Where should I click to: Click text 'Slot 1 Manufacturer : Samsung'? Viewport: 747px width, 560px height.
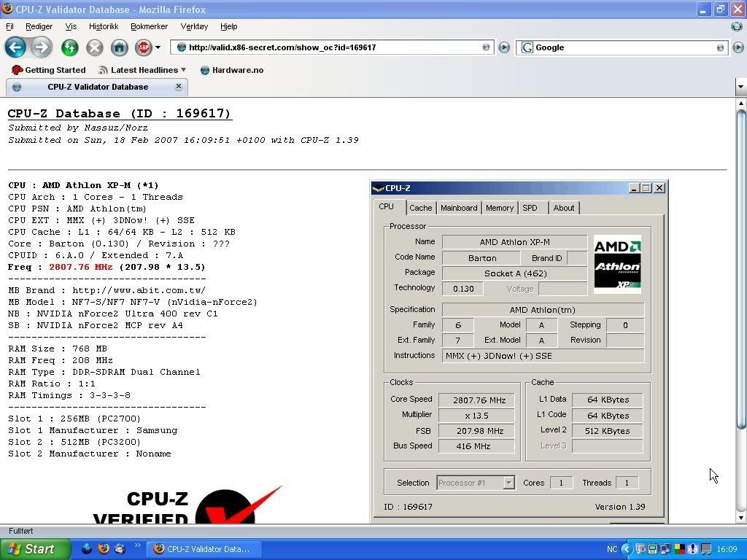point(93,430)
